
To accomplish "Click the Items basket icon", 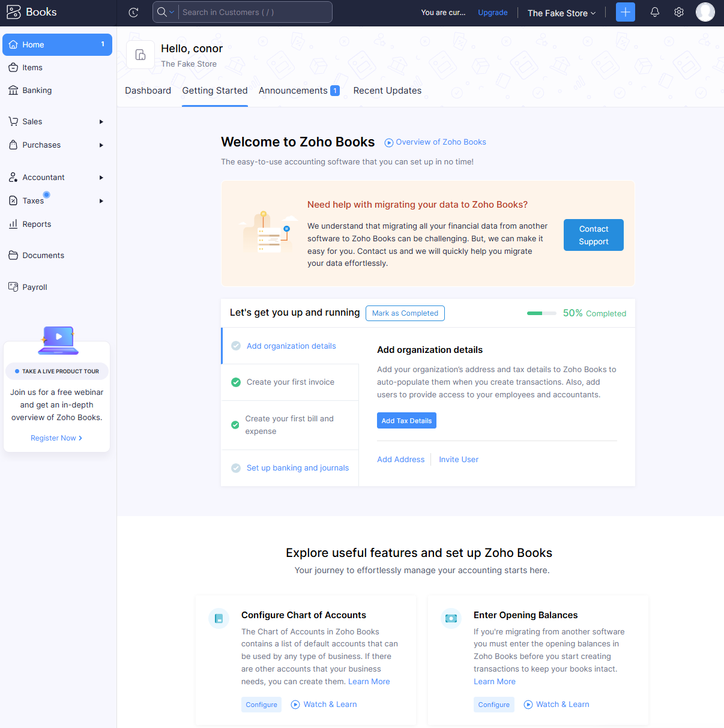I will point(13,67).
